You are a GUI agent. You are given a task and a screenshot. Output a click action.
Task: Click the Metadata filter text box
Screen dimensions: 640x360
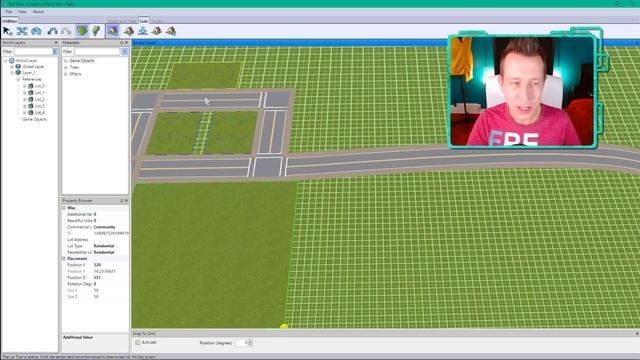(x=98, y=51)
